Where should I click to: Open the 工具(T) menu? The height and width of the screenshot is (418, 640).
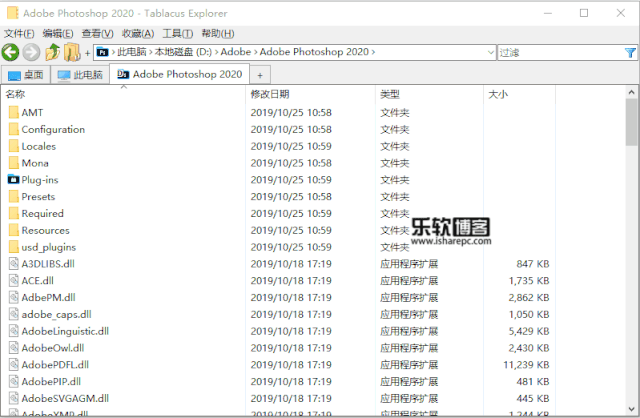178,33
